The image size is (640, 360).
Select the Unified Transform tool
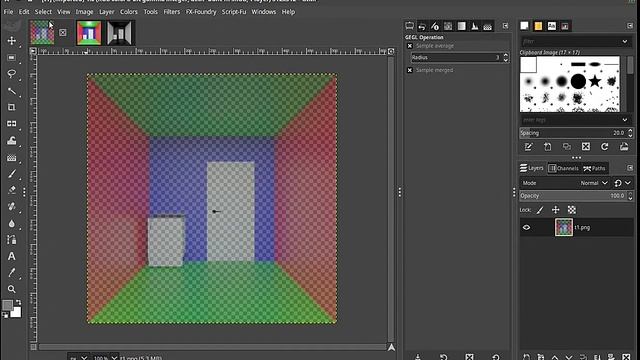coord(11,124)
